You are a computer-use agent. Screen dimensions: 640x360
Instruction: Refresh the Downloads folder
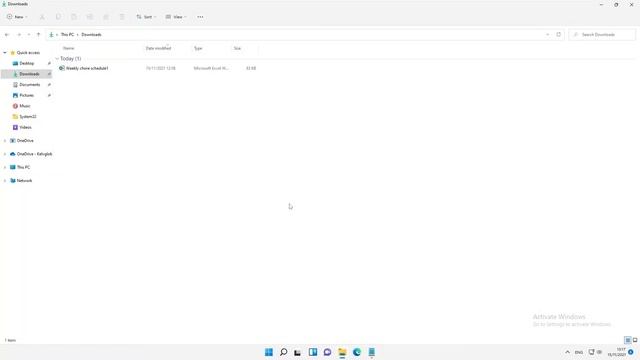[559, 35]
